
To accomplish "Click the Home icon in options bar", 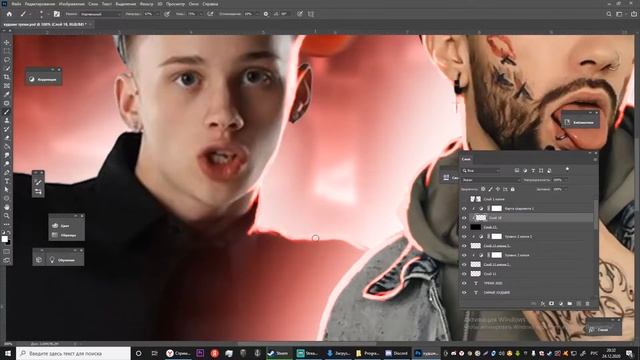I will [9, 14].
